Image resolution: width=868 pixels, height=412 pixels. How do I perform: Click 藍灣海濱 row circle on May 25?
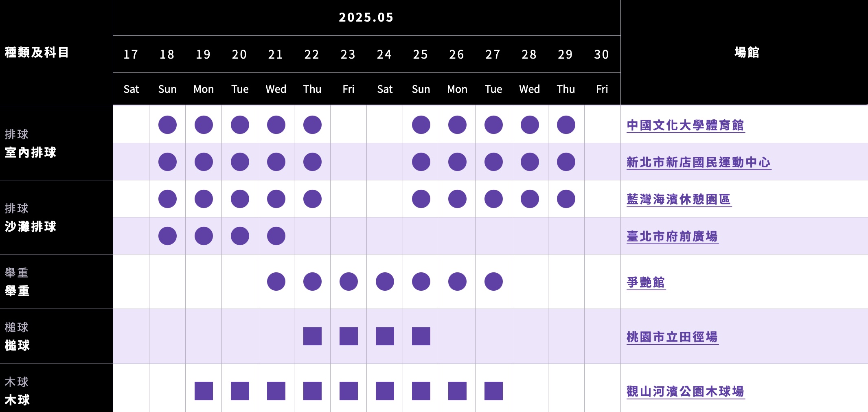tap(421, 199)
